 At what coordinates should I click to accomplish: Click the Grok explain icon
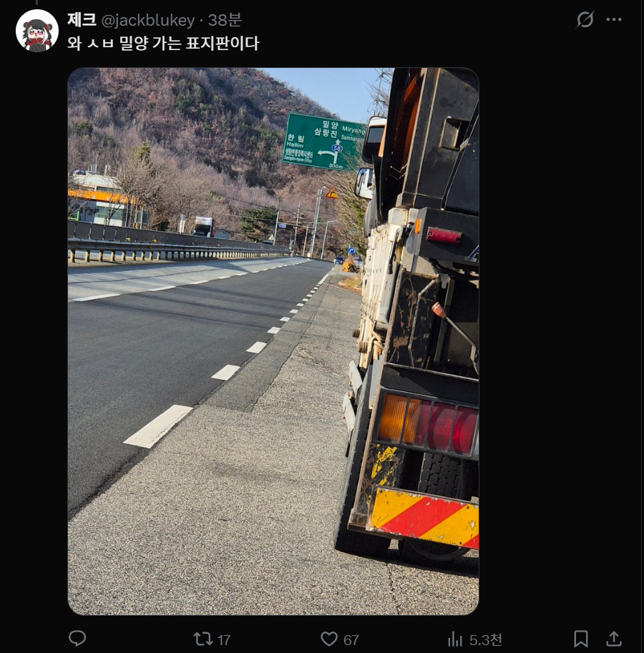(x=585, y=19)
